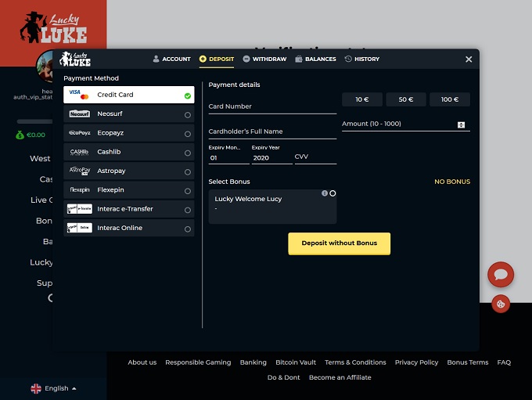The width and height of the screenshot is (532, 400).
Task: Select the Flexepin radio button
Action: click(x=188, y=191)
